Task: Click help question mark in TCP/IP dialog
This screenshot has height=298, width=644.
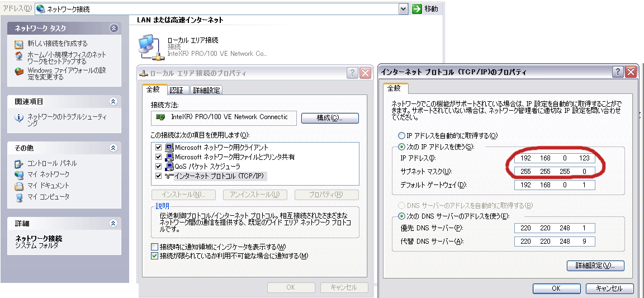Action: coord(618,72)
